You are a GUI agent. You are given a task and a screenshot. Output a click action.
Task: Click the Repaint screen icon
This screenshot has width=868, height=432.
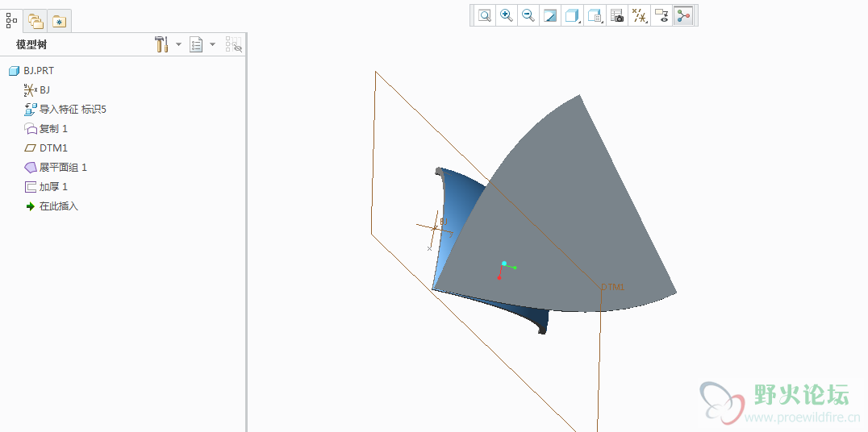click(551, 15)
